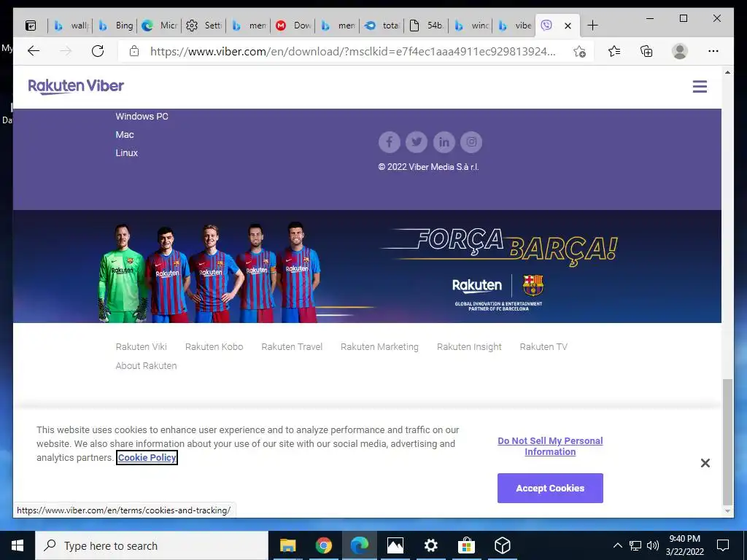747x560 pixels.
Task: Open the Linux download link
Action: [x=126, y=153]
